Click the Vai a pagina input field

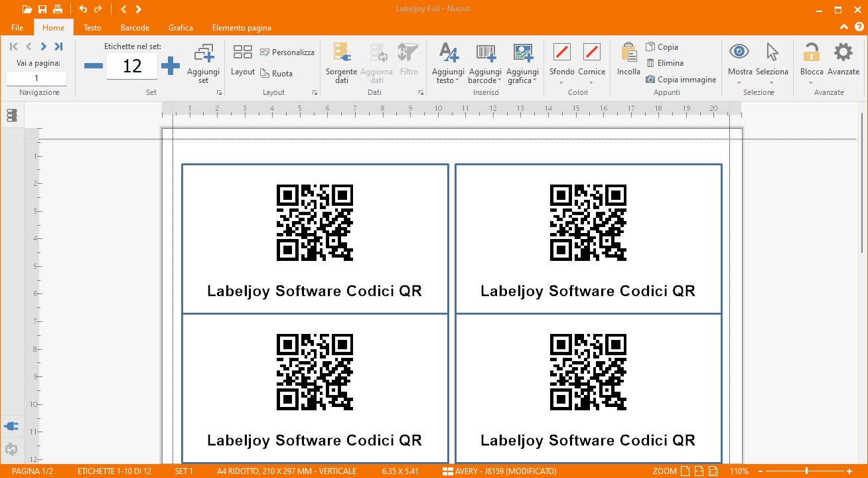(x=36, y=78)
